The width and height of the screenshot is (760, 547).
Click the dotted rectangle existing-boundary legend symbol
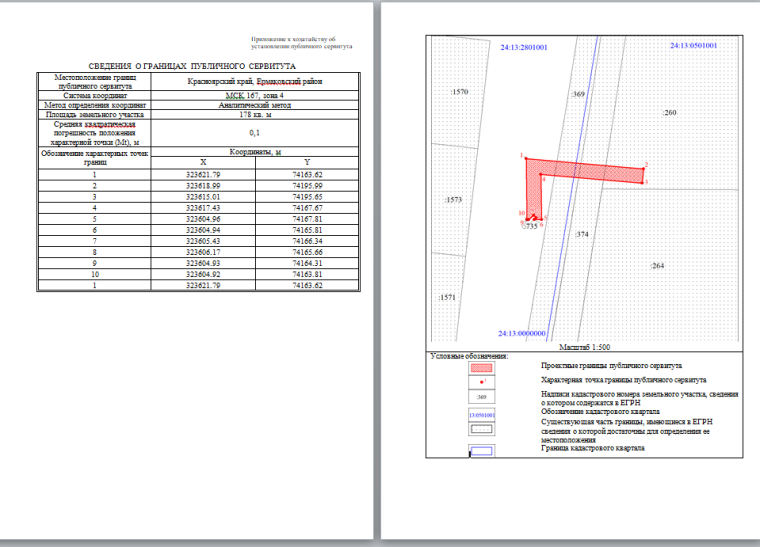point(481,429)
